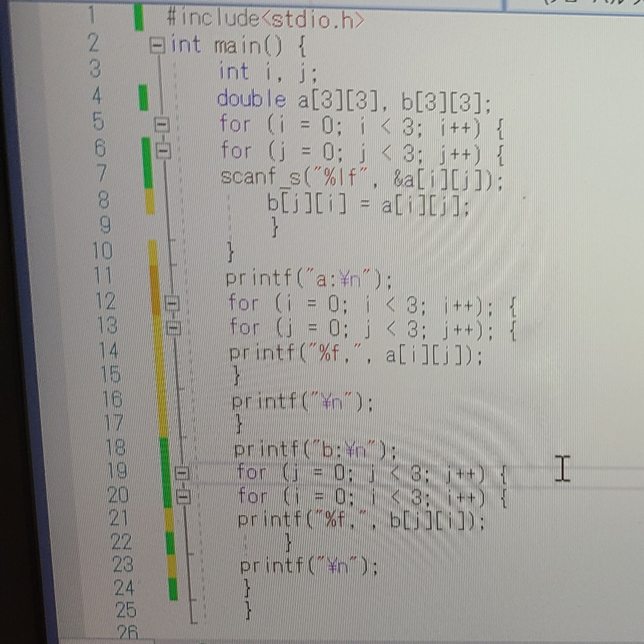This screenshot has width=644, height=644.
Task: Click line number 18 in the margin
Action: click(116, 448)
